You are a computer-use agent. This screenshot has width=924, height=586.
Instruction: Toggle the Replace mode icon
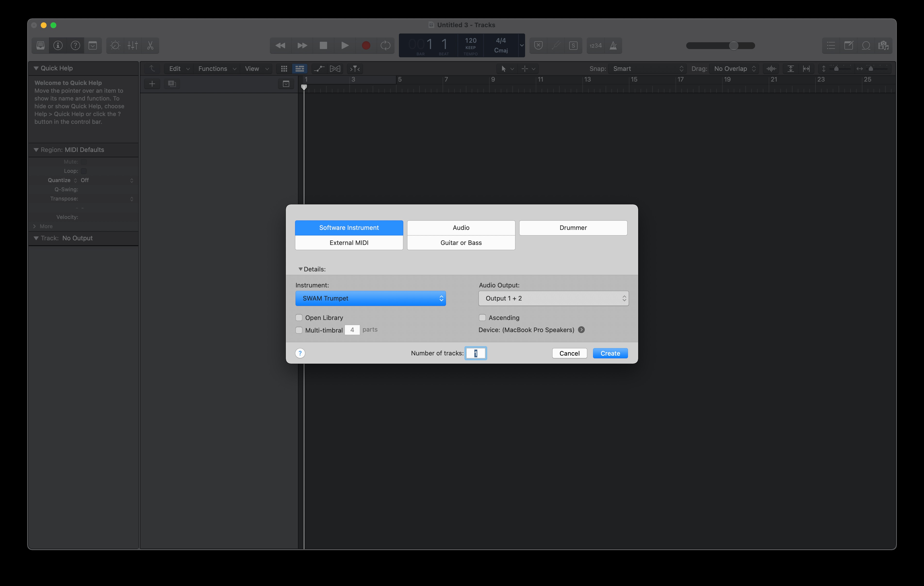538,46
